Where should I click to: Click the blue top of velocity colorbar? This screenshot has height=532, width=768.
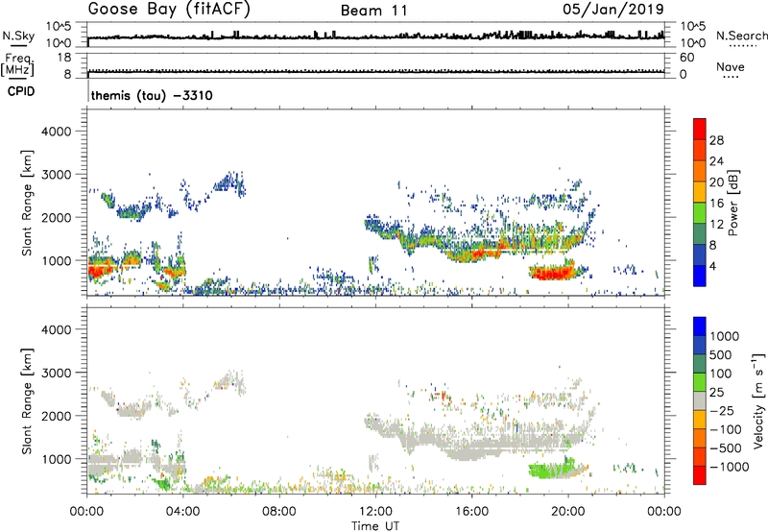click(700, 326)
